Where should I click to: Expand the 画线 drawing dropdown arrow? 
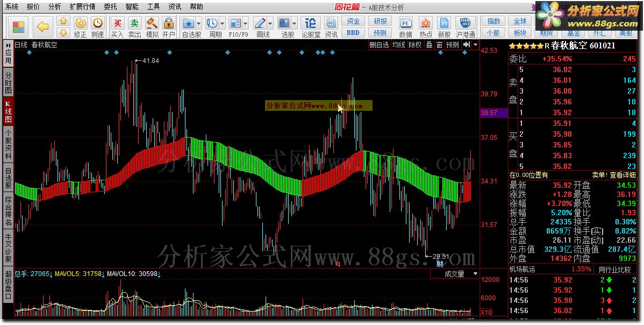[270, 24]
